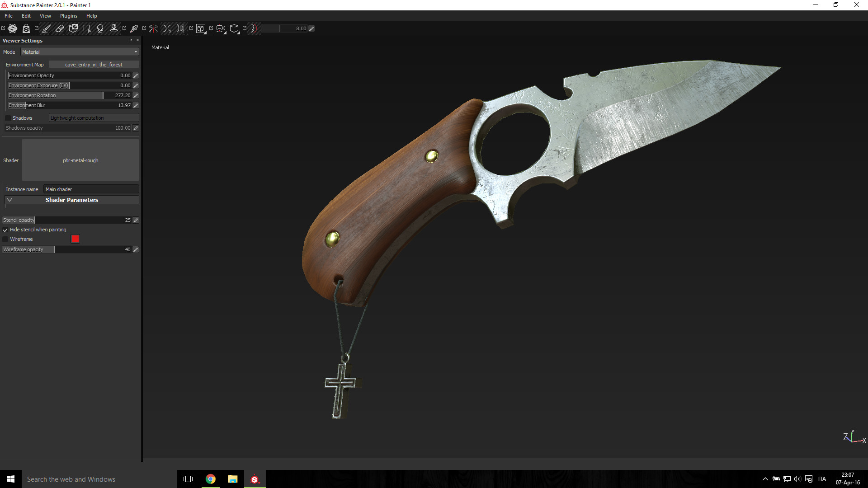Edit the Main shader instance name field
The image size is (868, 488).
pos(90,189)
